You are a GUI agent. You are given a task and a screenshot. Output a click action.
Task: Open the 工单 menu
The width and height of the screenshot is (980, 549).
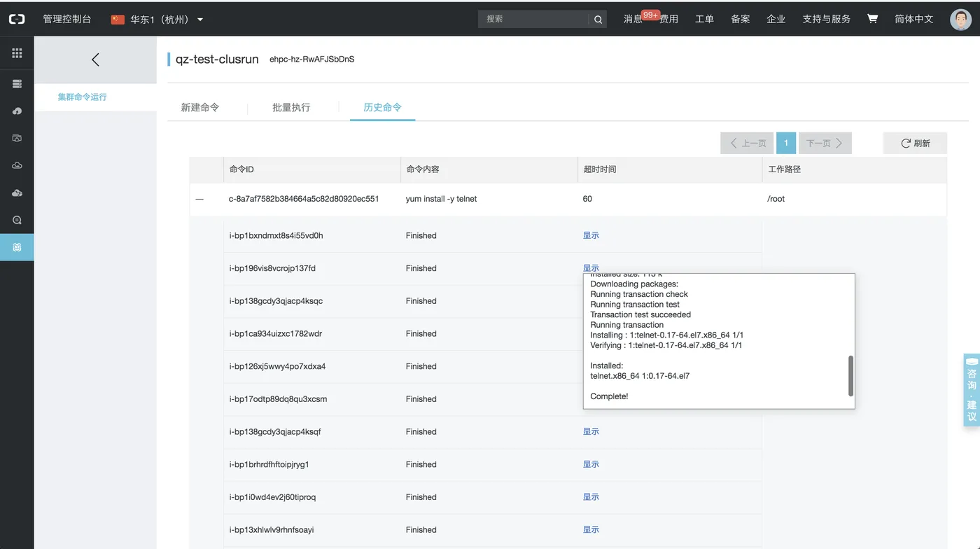click(704, 19)
